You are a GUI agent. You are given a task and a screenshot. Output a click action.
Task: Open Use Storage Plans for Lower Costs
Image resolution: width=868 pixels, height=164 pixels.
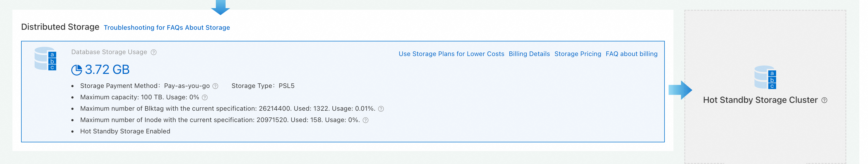451,54
